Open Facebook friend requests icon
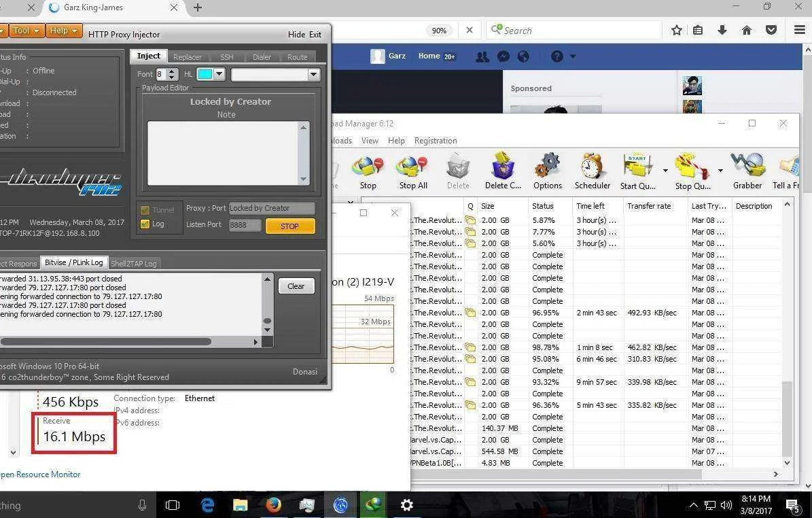 [x=482, y=56]
